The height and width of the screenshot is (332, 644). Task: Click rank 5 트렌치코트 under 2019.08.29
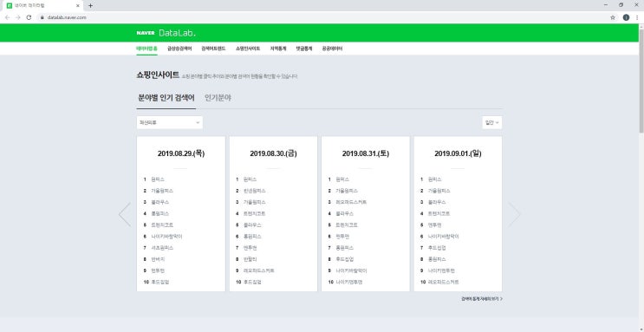pos(162,225)
